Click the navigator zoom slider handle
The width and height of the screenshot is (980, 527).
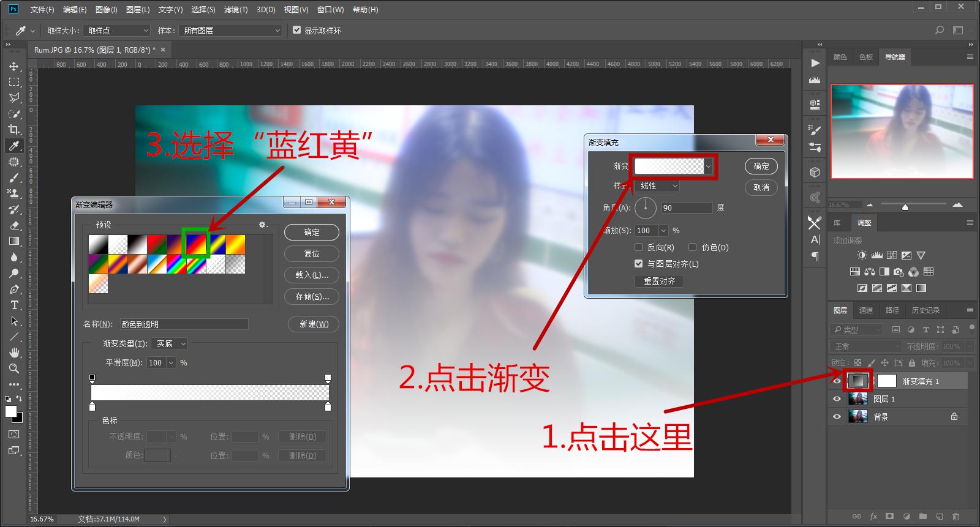pos(905,207)
